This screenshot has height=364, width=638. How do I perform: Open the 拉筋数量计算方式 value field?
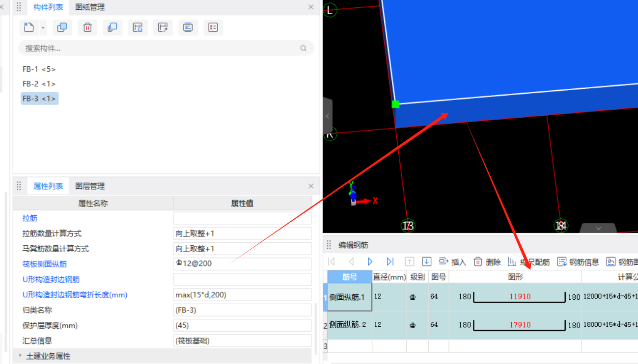click(x=243, y=234)
